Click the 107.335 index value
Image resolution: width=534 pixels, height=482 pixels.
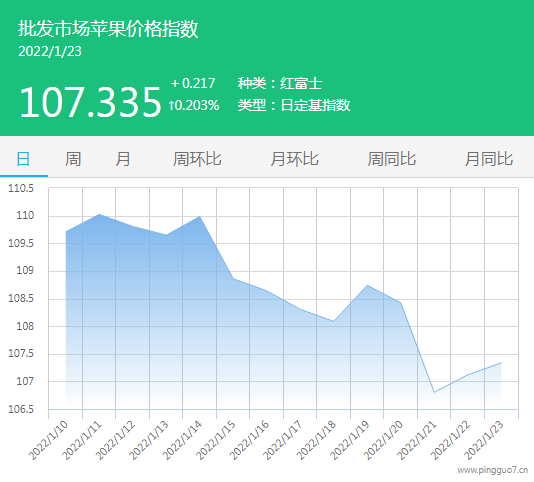point(90,102)
